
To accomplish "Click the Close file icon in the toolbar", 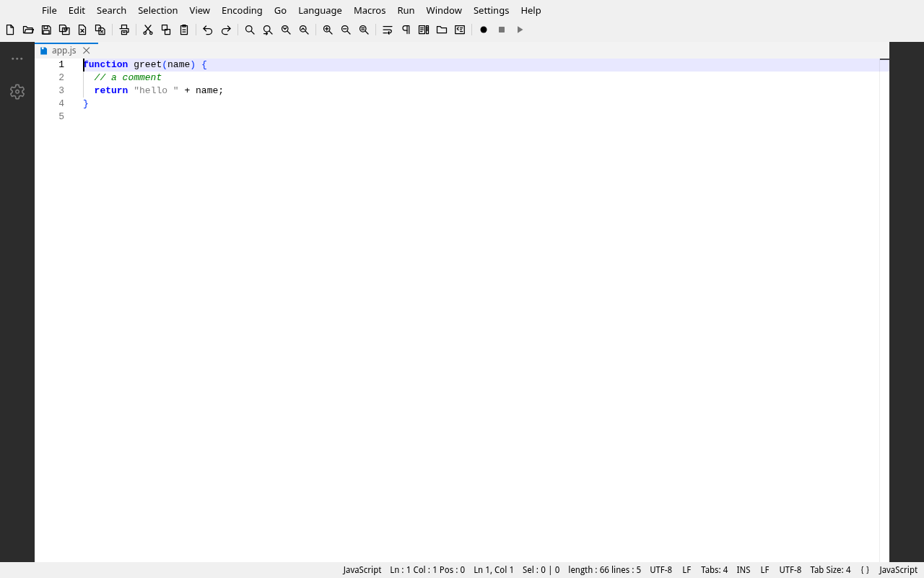I will coord(82,30).
